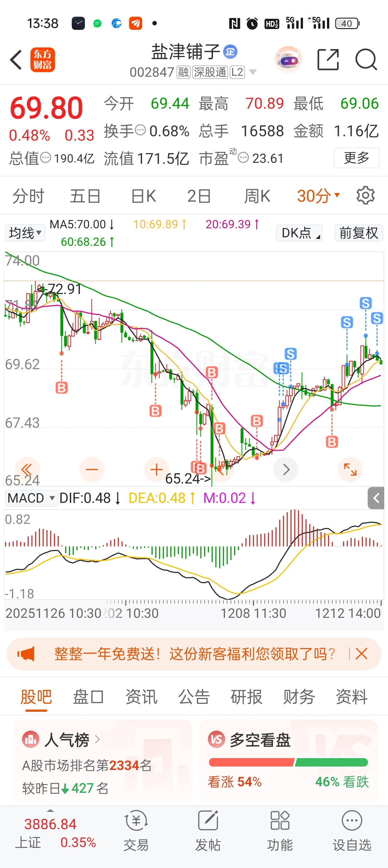Switch to 日K chart tab
The width and height of the screenshot is (388, 868).
(144, 196)
